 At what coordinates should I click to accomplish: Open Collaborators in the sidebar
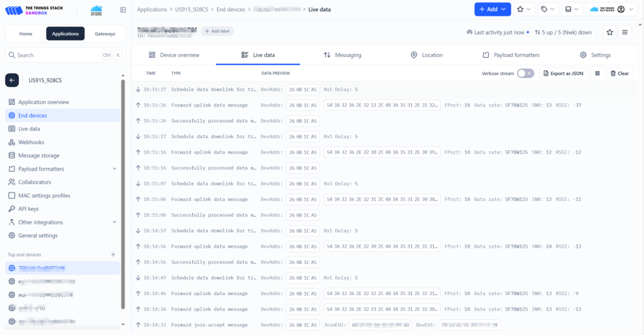tap(63, 182)
